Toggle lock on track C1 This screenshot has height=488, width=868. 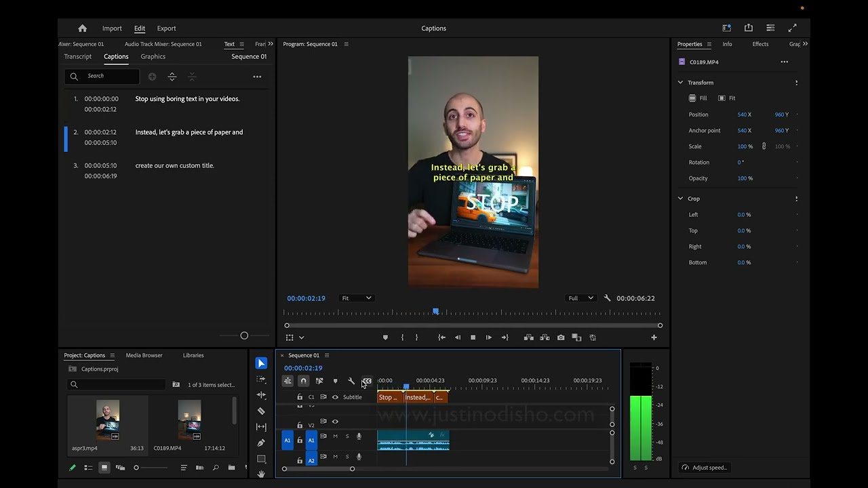coord(300,397)
